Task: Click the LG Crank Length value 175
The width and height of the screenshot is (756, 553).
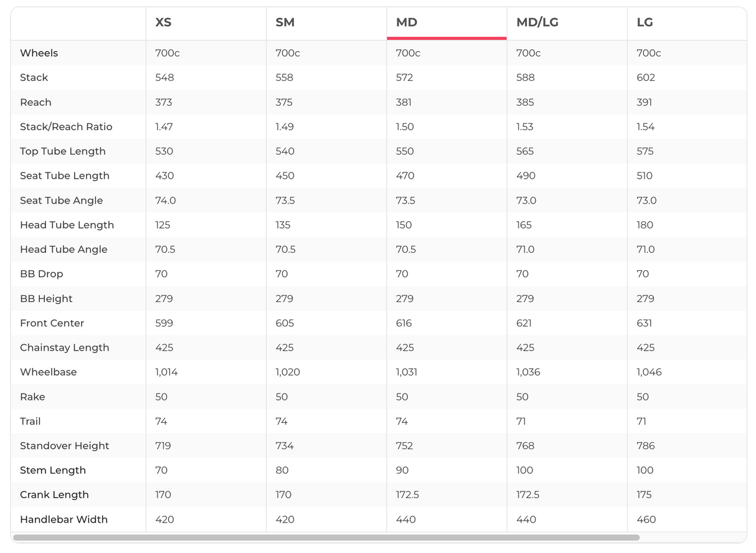Action: 644,494
